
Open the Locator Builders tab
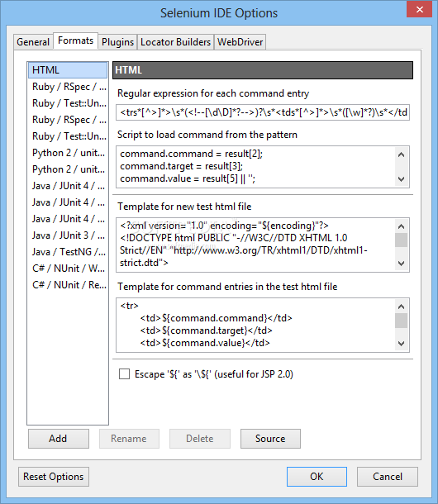click(175, 42)
